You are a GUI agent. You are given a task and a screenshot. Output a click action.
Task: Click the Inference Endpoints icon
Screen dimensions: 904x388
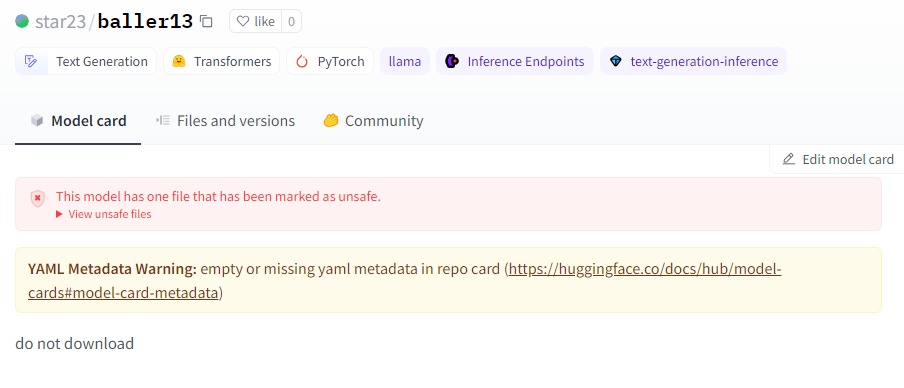(452, 61)
